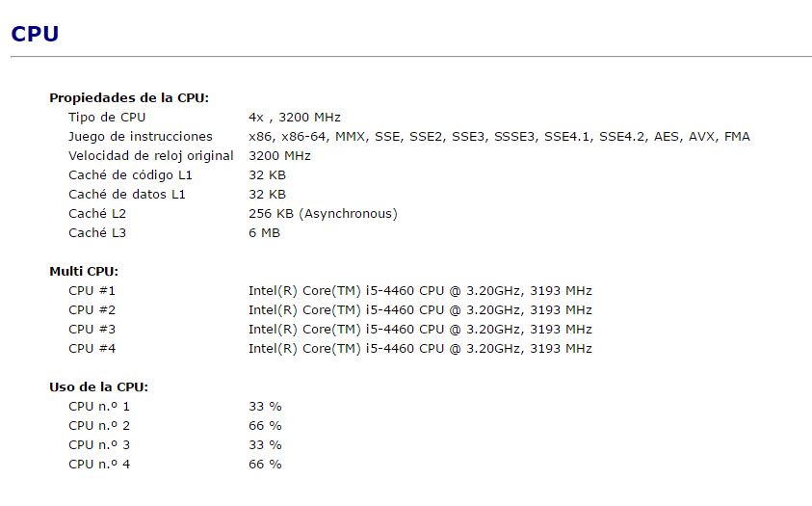Select the CPU #4 row label

92,349
